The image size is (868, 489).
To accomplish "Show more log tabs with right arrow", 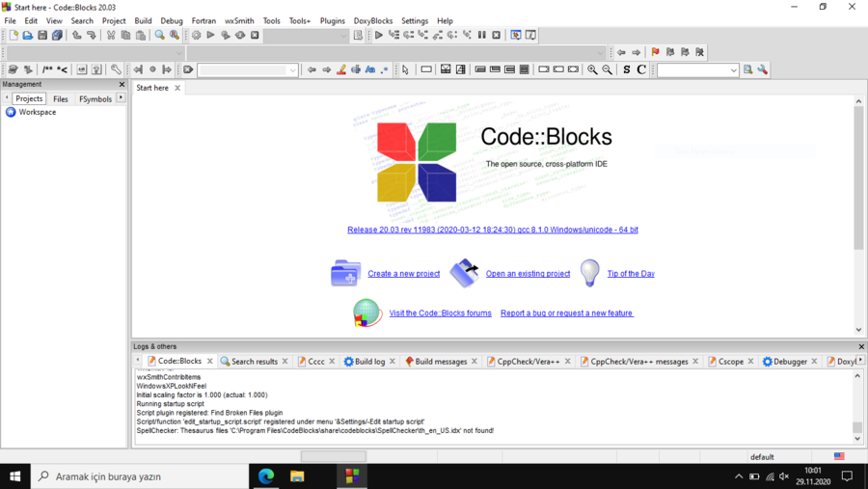I will [x=861, y=360].
